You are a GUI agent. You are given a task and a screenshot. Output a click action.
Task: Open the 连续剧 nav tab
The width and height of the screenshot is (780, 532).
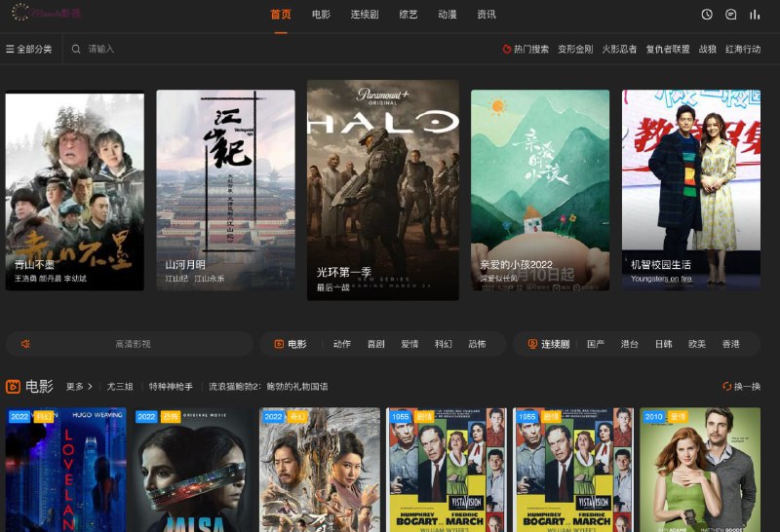click(x=365, y=15)
